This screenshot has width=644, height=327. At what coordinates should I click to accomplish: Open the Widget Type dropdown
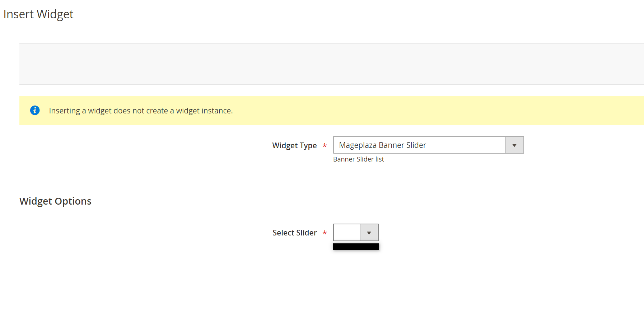(x=428, y=145)
